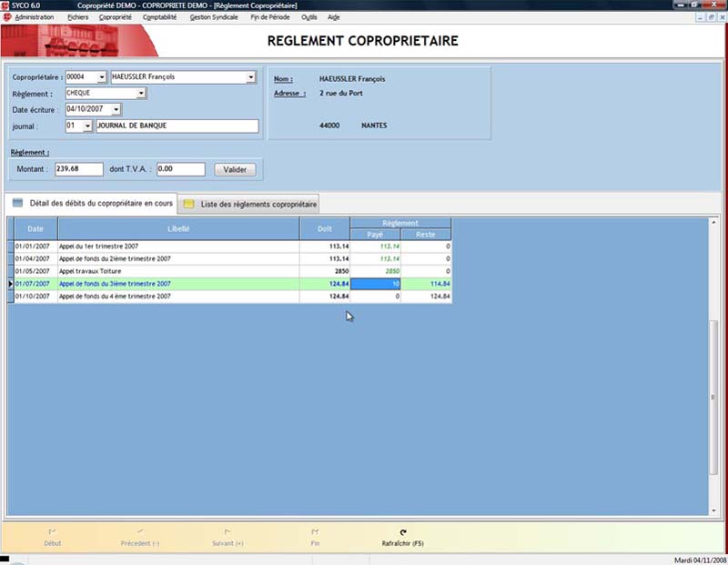Click the Rafraîchir (F5) refresh icon
This screenshot has width=728, height=565.
402,533
